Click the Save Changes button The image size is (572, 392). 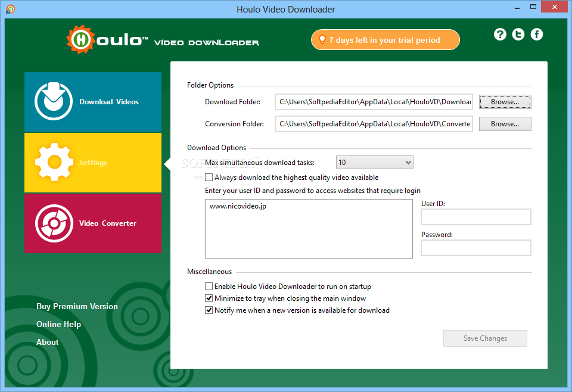[x=485, y=338]
